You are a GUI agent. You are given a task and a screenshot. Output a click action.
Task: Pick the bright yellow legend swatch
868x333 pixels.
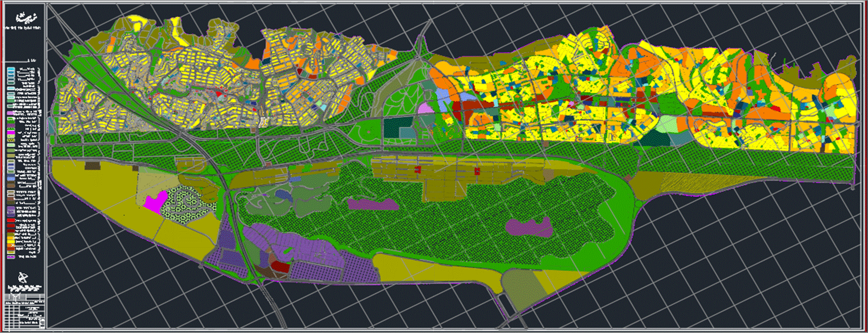(11, 238)
